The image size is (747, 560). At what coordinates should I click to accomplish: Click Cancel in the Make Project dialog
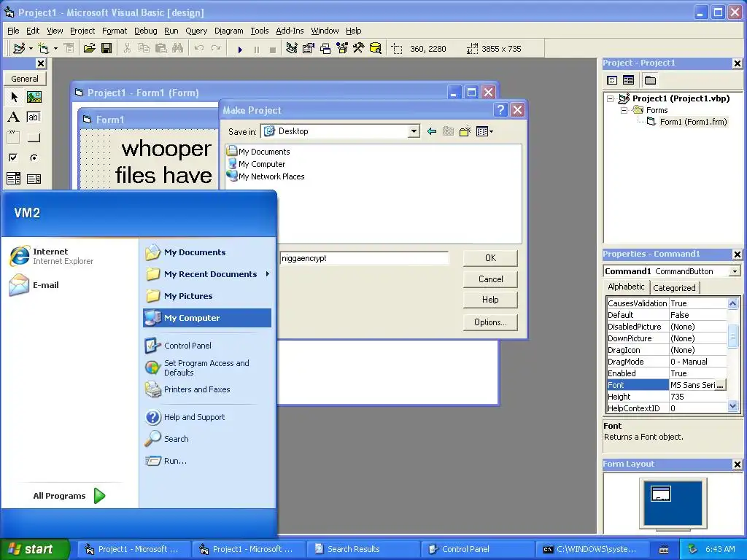(x=490, y=279)
